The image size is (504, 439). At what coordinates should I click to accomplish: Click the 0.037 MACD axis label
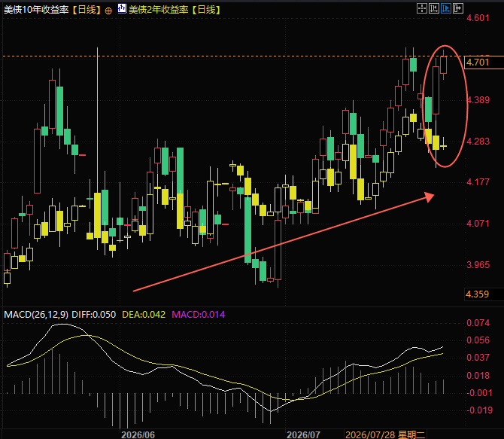pyautogui.click(x=478, y=357)
